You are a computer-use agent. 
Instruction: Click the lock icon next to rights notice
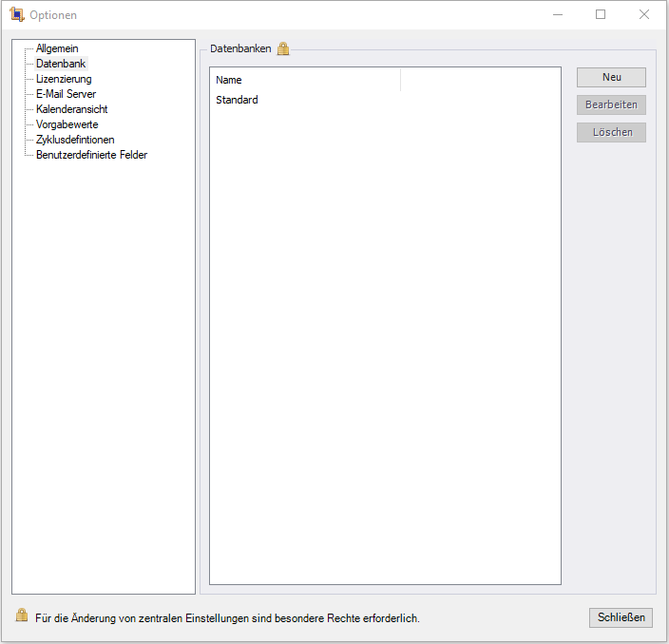tap(22, 616)
